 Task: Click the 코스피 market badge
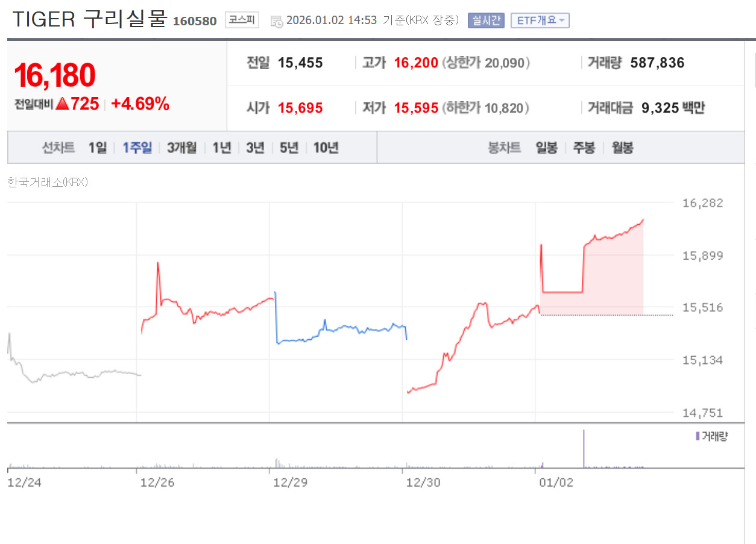tap(242, 20)
